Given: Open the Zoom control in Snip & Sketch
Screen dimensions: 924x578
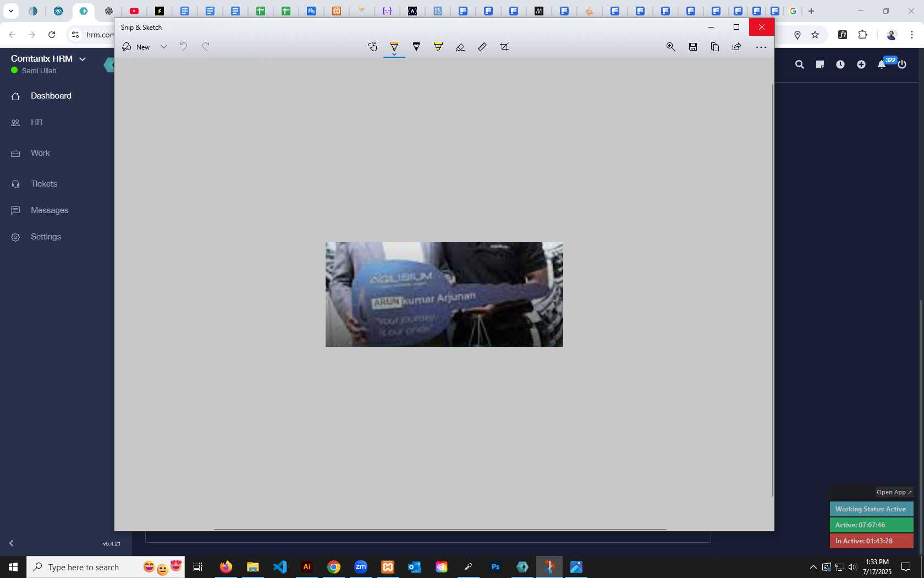Looking at the screenshot, I should [671, 47].
